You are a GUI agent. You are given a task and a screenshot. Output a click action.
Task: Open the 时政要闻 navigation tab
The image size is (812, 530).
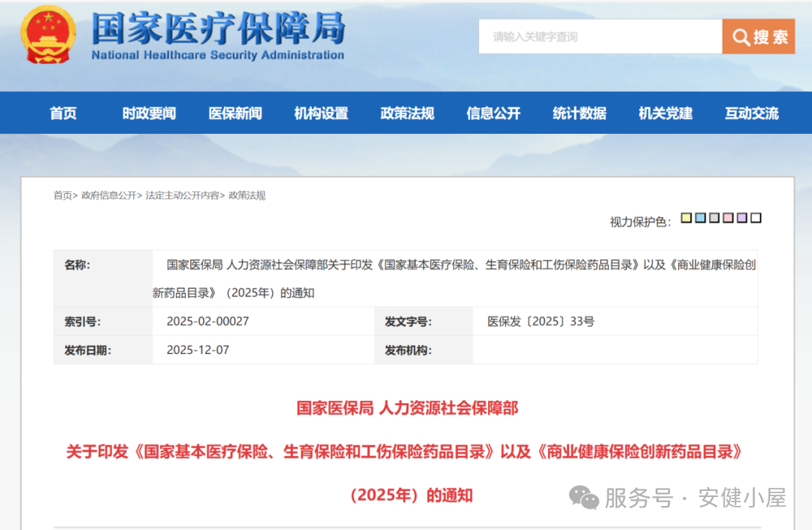coord(149,114)
